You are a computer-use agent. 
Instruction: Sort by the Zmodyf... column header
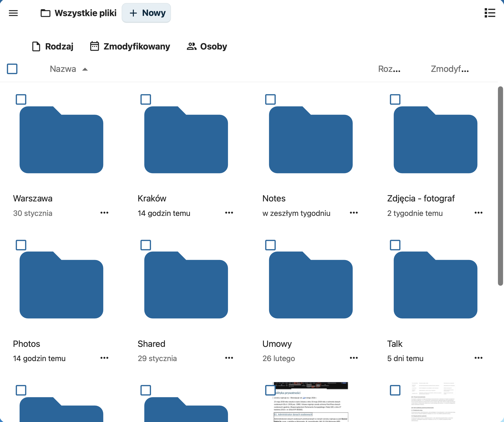[450, 69]
